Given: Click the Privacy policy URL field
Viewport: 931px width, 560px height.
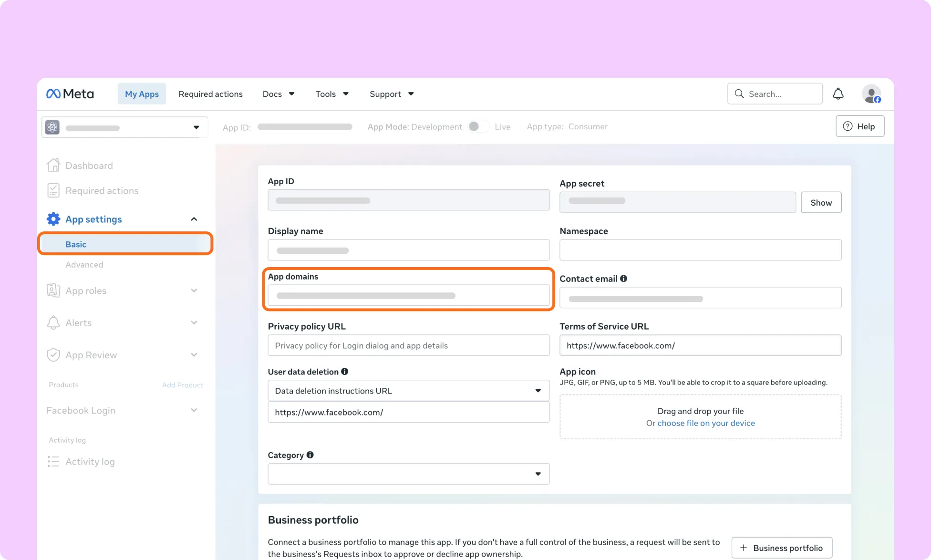Looking at the screenshot, I should click(x=409, y=345).
